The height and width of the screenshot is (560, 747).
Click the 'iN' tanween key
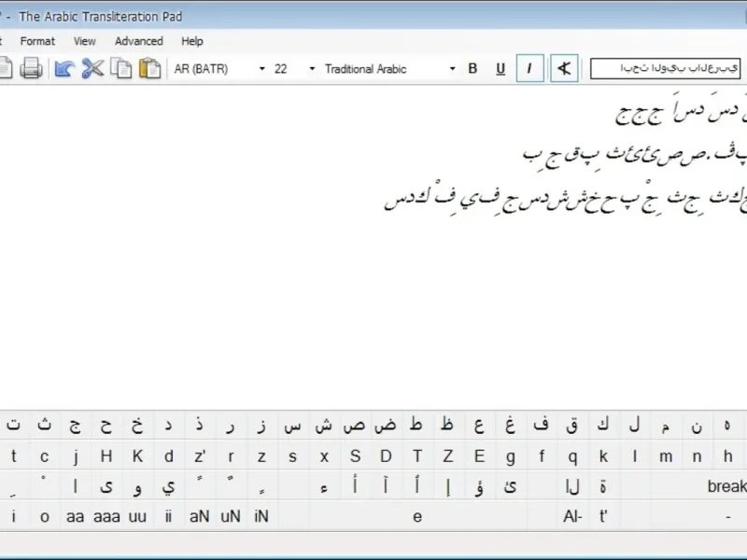coord(261,516)
